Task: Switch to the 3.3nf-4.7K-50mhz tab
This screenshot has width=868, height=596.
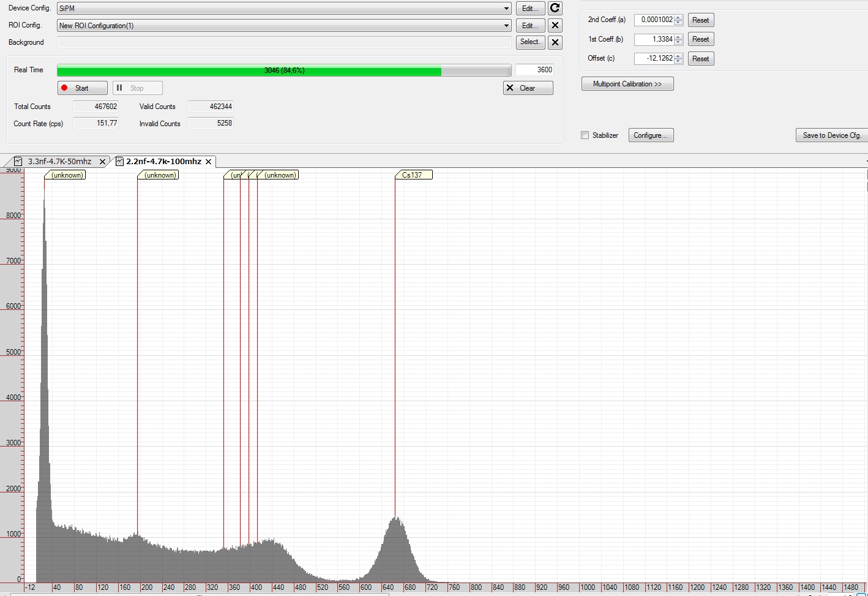Action: [x=59, y=162]
